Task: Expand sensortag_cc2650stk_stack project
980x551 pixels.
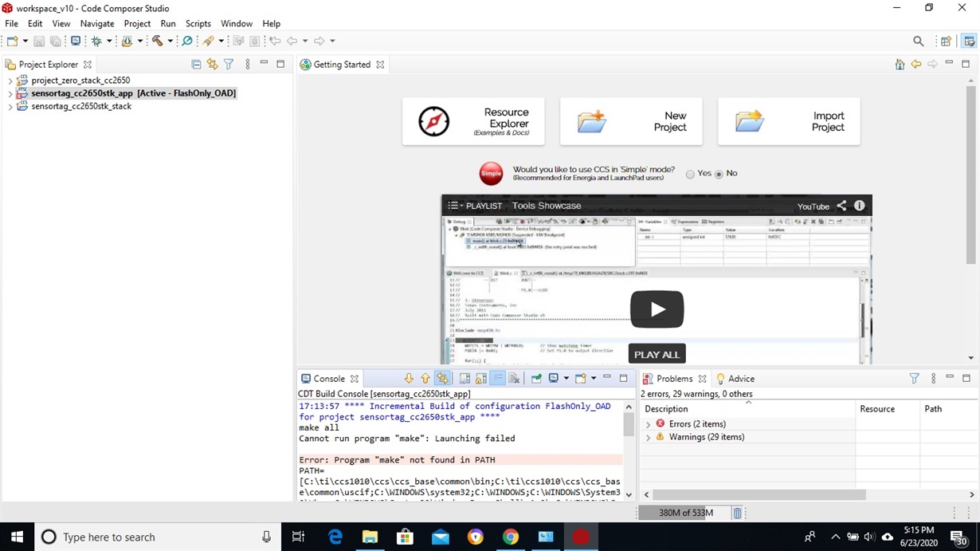Action: click(x=10, y=106)
